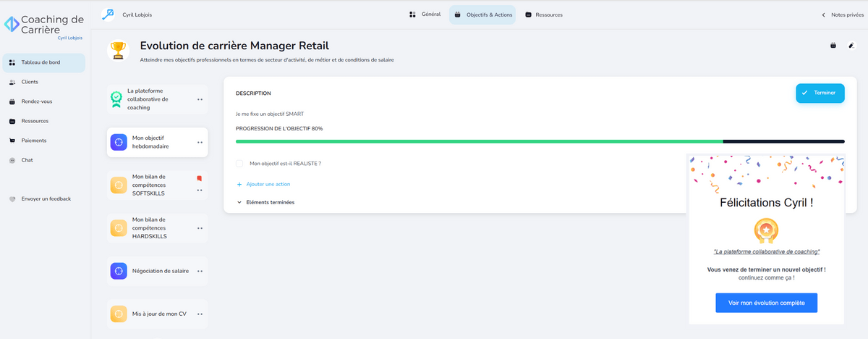
Task: Check the 'Mon objectif est-il REALISTE ?' checkbox
Action: coord(239,164)
